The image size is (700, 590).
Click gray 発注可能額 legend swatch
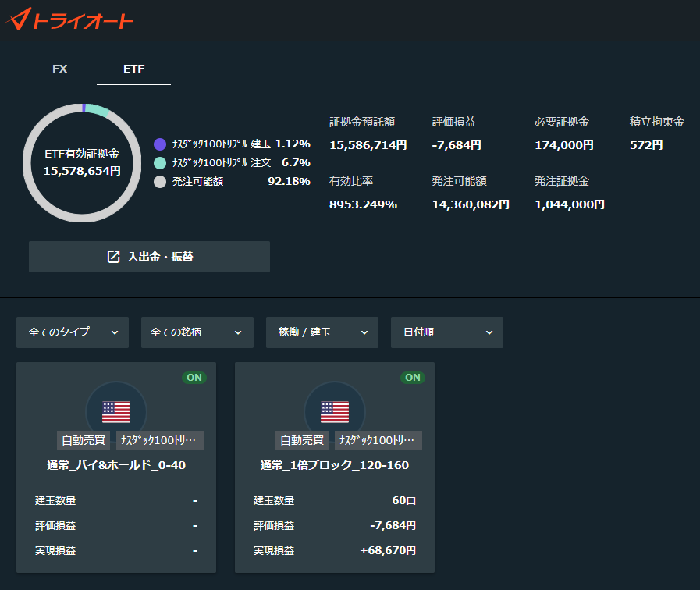tap(160, 182)
